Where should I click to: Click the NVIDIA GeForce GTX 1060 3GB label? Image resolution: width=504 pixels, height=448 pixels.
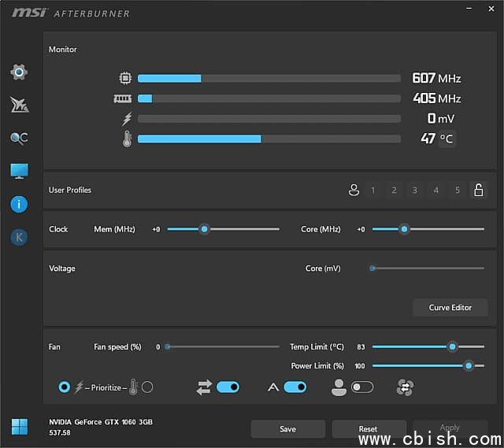[x=101, y=422]
